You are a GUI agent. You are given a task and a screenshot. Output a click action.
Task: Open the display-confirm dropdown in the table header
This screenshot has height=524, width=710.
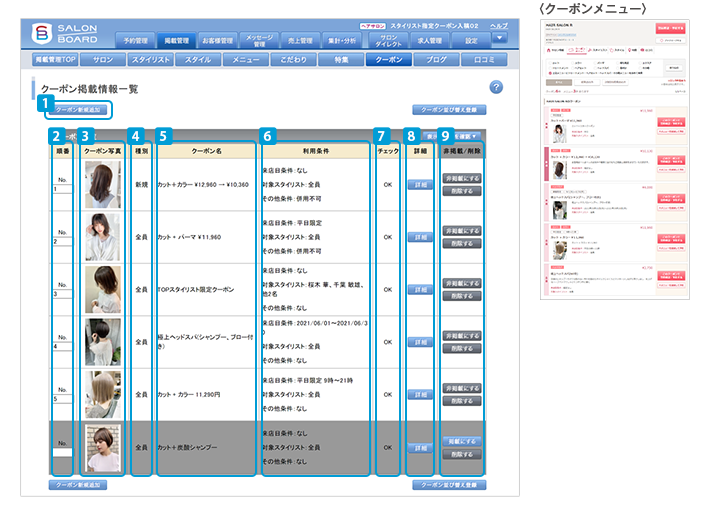point(452,136)
